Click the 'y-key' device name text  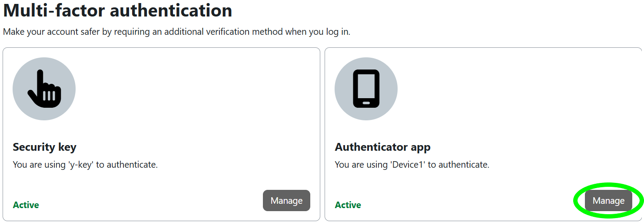point(81,165)
